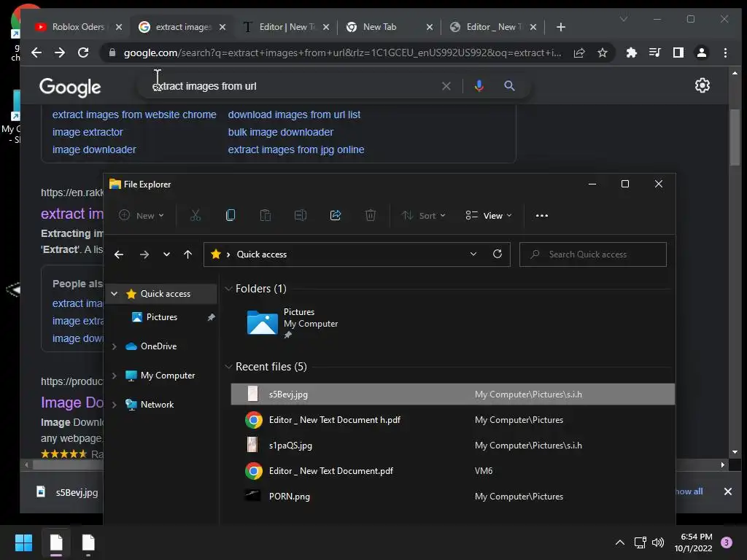Close the extract images tab
This screenshot has height=560, width=747.
(222, 27)
